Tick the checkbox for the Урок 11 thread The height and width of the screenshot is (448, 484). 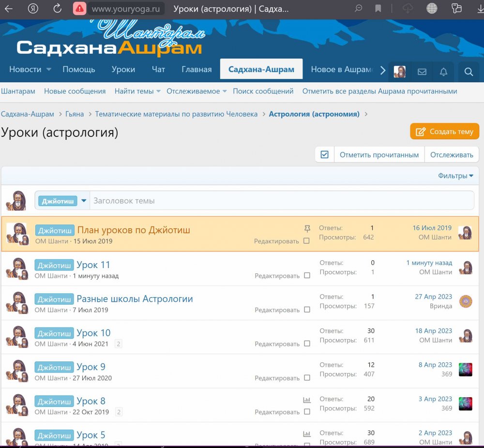307,276
